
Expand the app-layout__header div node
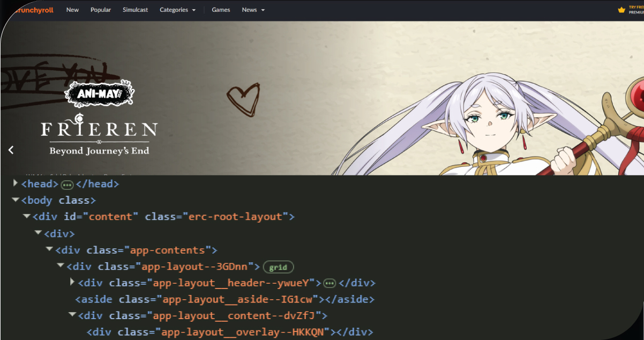pyautogui.click(x=73, y=282)
